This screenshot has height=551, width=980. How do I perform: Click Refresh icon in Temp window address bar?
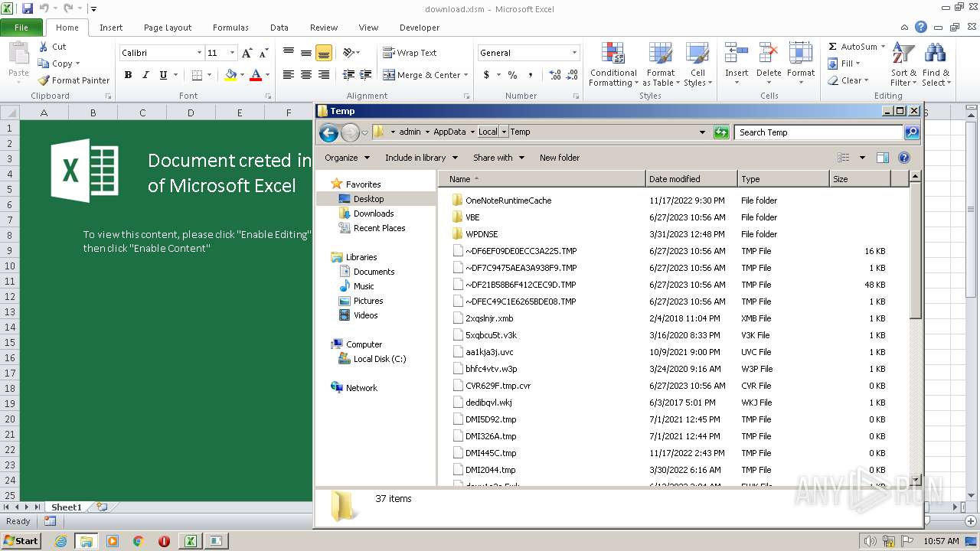click(x=721, y=132)
